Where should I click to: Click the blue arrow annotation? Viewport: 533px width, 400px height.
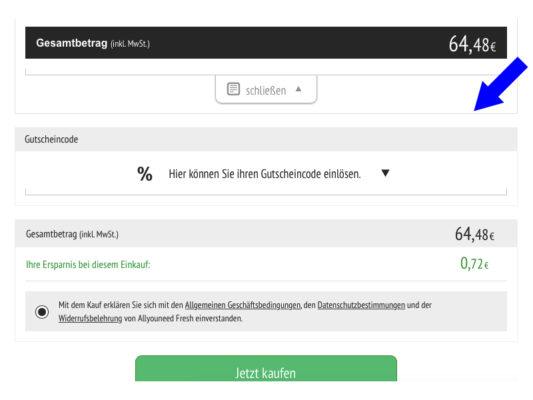(500, 84)
